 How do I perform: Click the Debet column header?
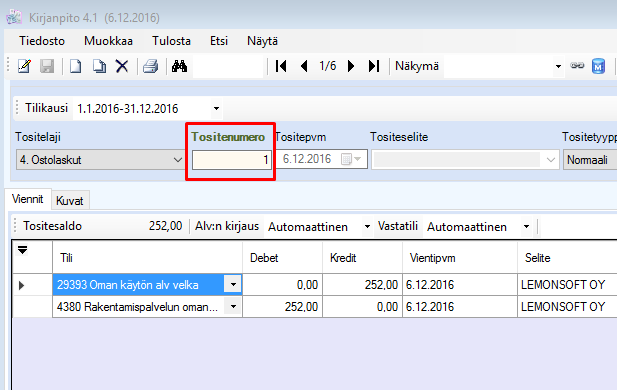click(x=283, y=258)
